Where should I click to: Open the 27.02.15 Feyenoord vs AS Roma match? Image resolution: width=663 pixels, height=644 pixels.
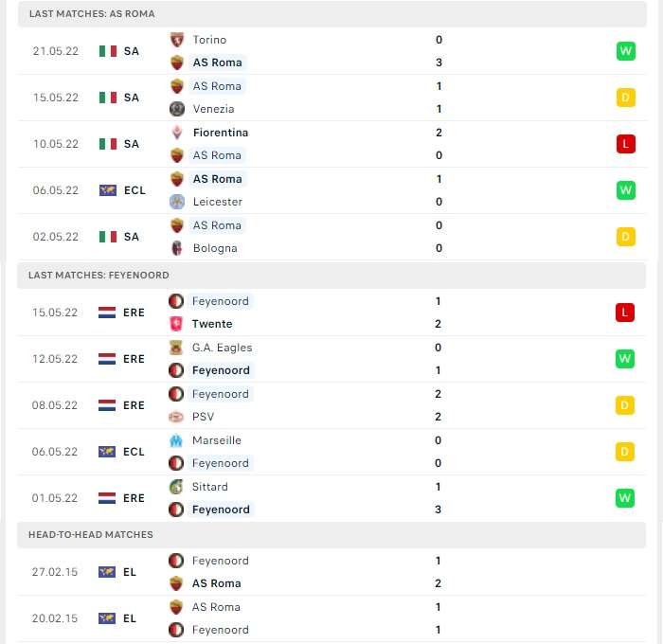tap(331, 572)
